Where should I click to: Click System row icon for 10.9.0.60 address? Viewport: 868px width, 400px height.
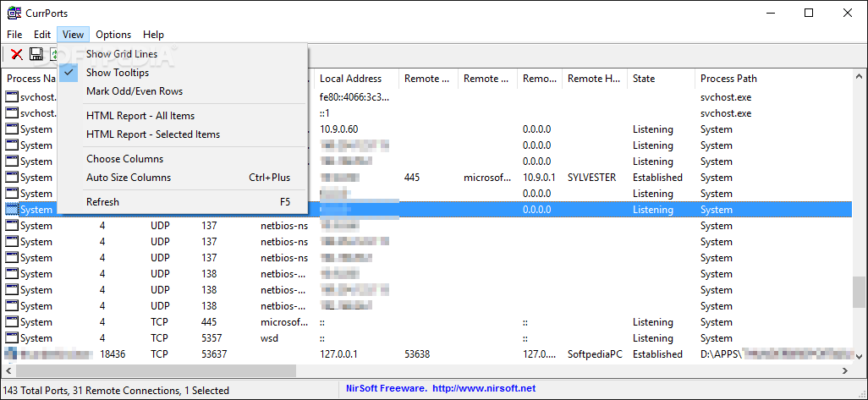click(x=12, y=129)
